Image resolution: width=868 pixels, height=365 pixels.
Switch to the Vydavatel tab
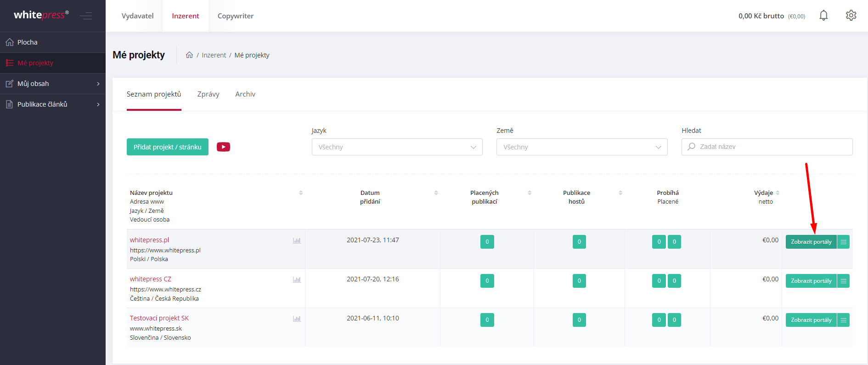point(138,16)
